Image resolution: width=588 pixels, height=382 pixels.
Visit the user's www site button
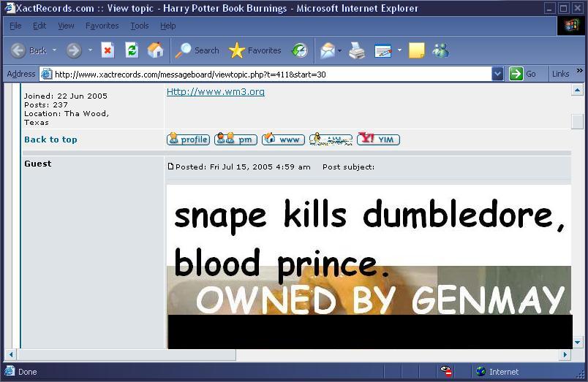pos(283,140)
